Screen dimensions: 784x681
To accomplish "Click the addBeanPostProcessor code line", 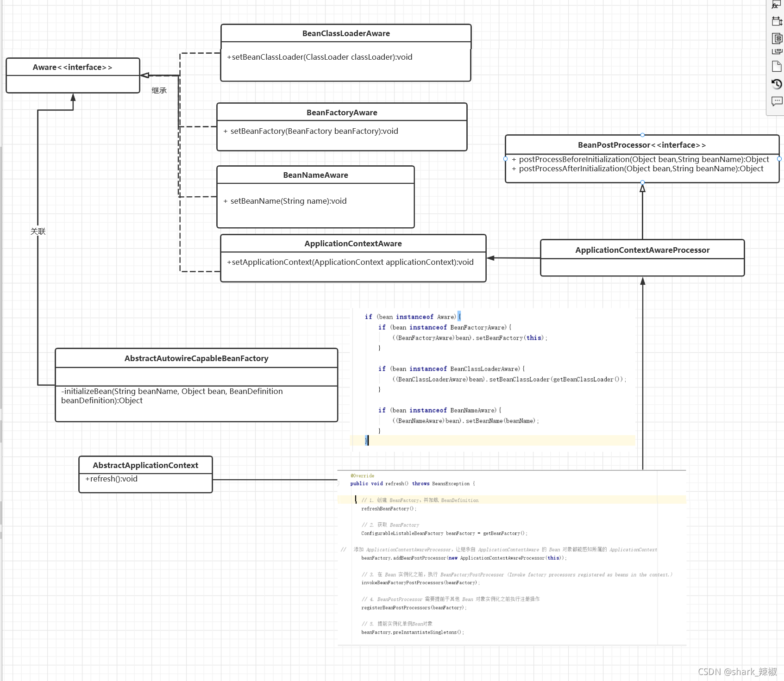I will click(x=464, y=558).
